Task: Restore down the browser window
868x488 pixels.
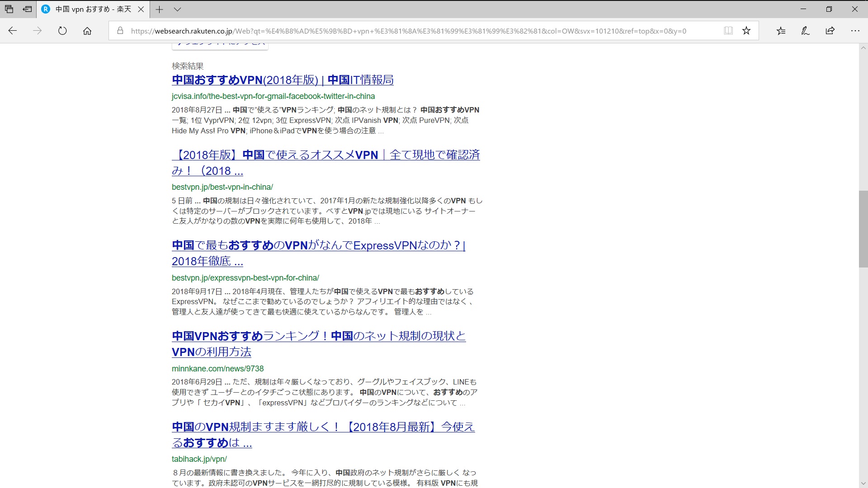Action: 829,9
